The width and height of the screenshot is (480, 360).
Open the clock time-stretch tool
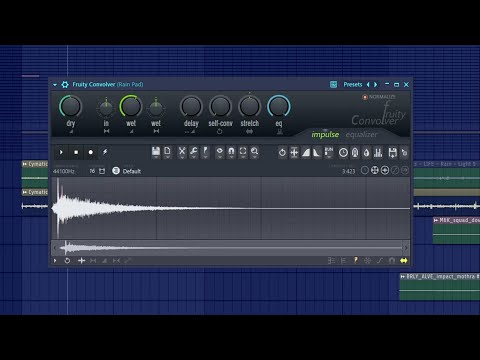343,153
